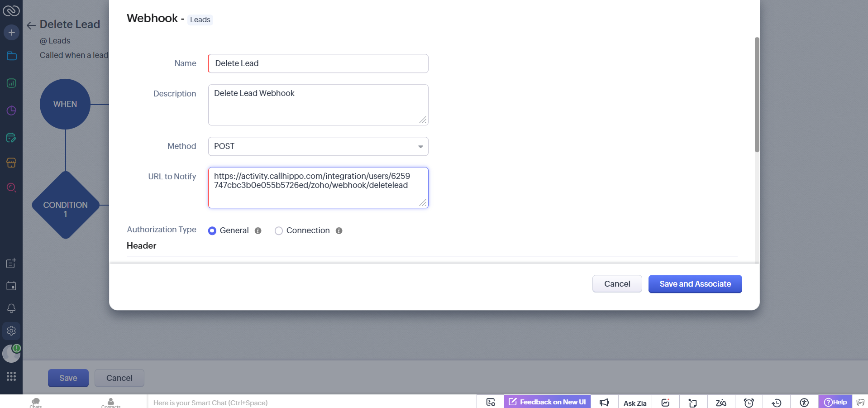Screen dimensions: 868x408
Task: Open the recent history clock icon
Action: click(777, 402)
